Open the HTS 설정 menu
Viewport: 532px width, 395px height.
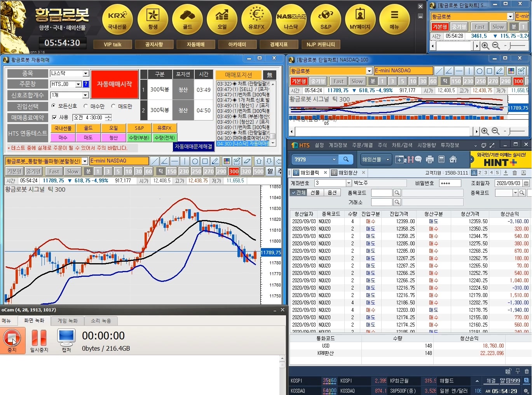(319, 145)
